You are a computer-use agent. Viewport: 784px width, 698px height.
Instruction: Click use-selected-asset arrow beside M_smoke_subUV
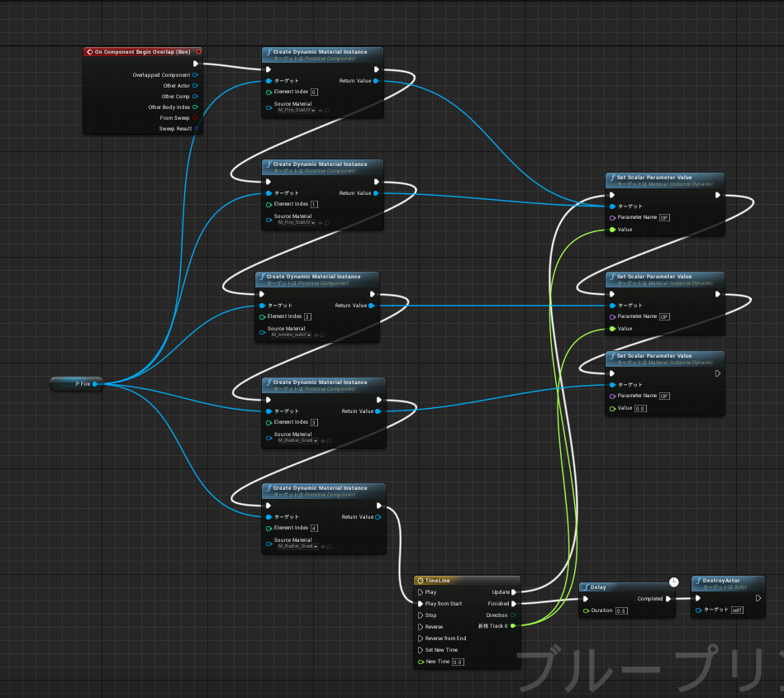pyautogui.click(x=316, y=335)
